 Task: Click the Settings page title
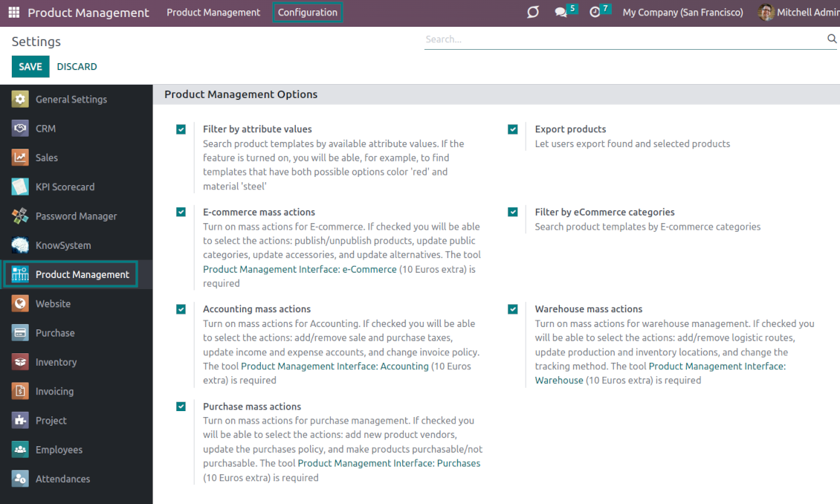[x=36, y=41]
